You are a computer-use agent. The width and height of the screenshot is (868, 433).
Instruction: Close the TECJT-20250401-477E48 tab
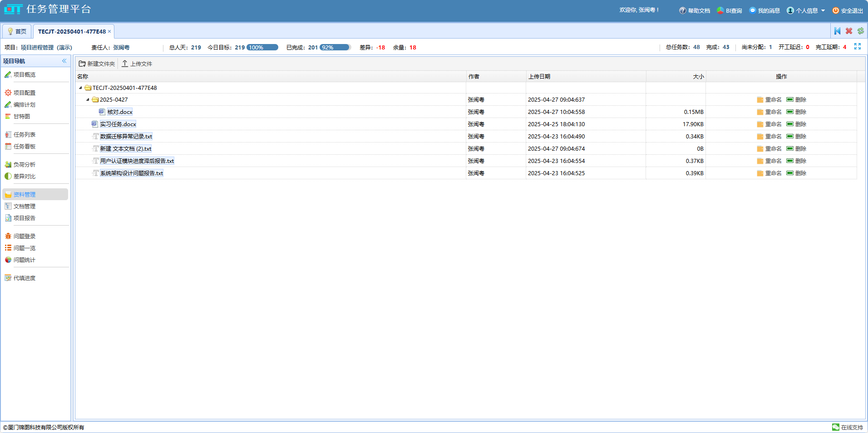[109, 31]
